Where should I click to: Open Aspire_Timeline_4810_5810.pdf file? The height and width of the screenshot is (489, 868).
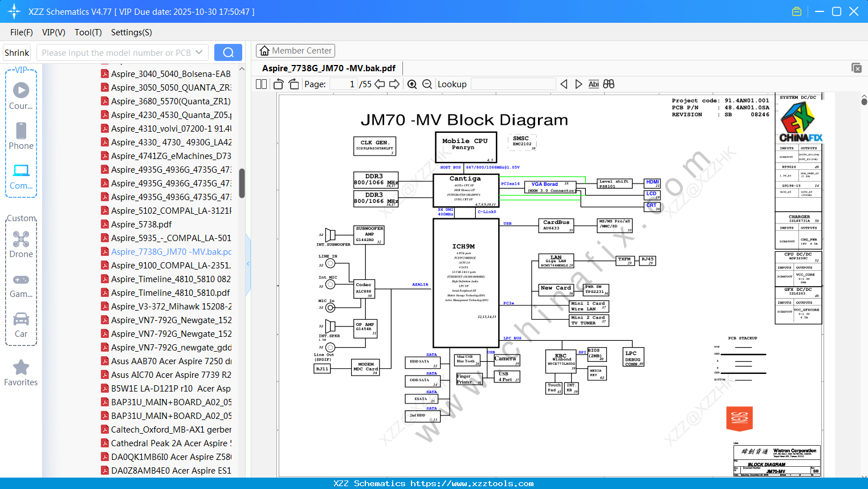[170, 293]
